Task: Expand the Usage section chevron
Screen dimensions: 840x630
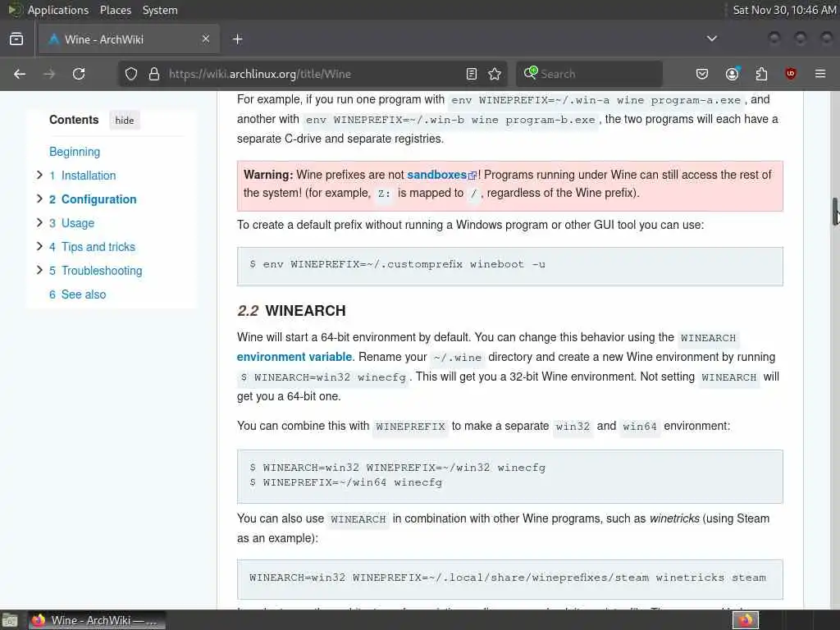Action: 39,222
